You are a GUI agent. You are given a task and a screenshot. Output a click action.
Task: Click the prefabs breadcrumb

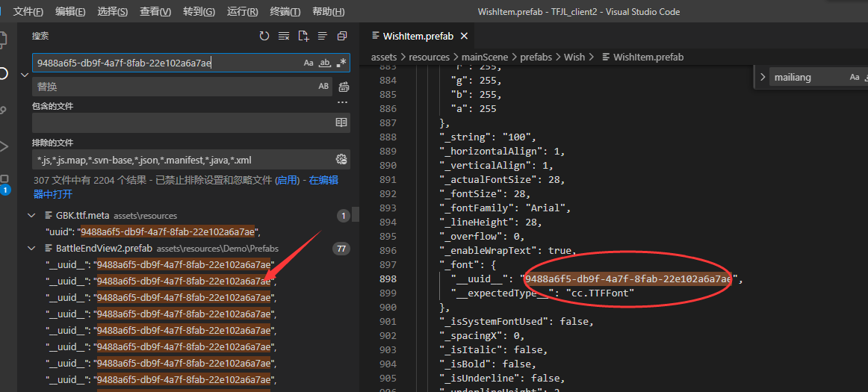(536, 57)
